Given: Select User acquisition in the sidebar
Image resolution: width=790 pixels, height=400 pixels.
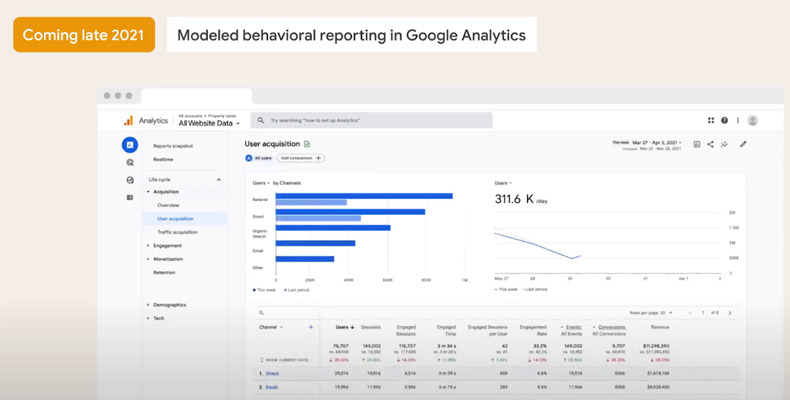Looking at the screenshot, I should coord(175,219).
